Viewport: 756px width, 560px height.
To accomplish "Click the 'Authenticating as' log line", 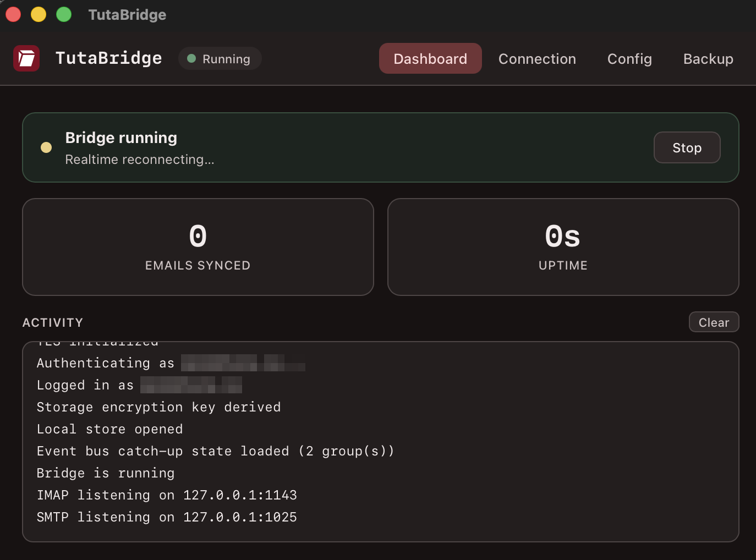I will click(171, 363).
